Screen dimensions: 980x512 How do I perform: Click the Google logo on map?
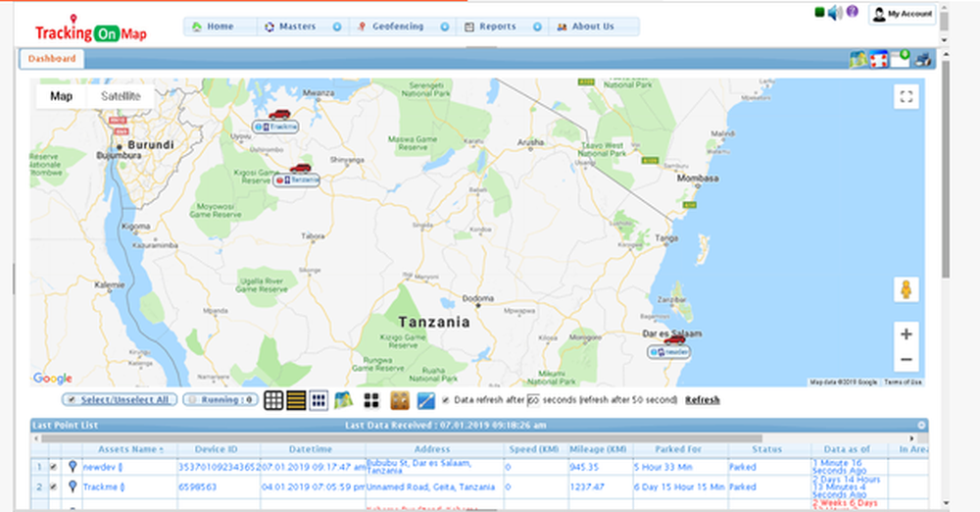(x=53, y=378)
